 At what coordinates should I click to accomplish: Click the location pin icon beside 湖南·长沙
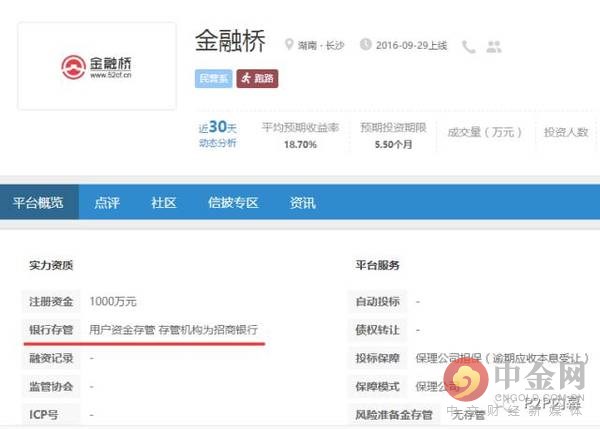[x=289, y=45]
